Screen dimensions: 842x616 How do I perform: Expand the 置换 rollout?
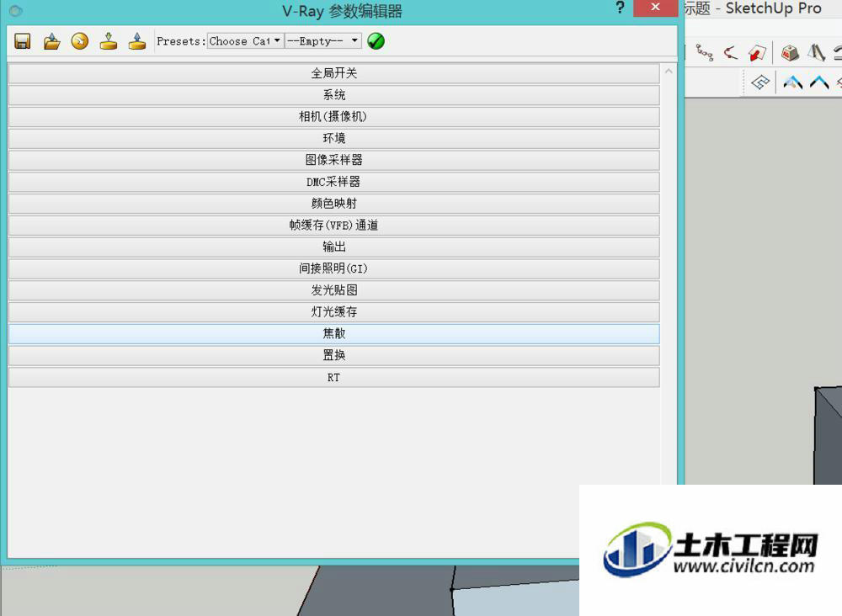click(334, 356)
